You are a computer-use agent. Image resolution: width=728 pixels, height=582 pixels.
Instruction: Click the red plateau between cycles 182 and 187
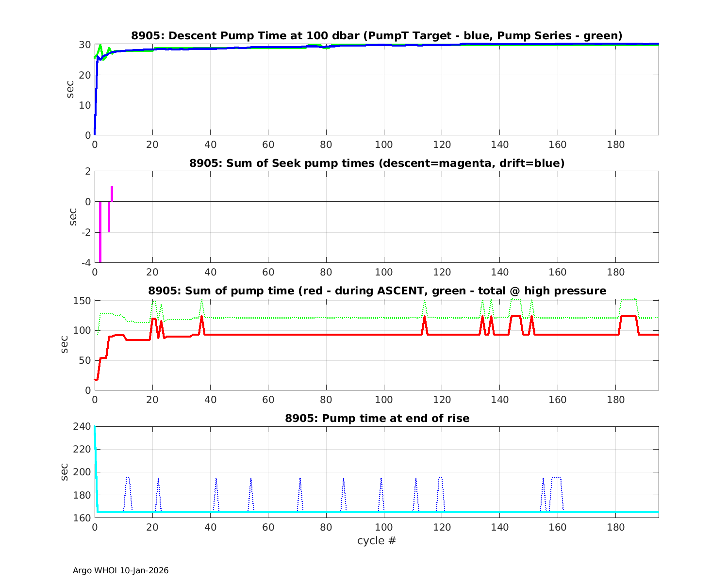coord(629,316)
